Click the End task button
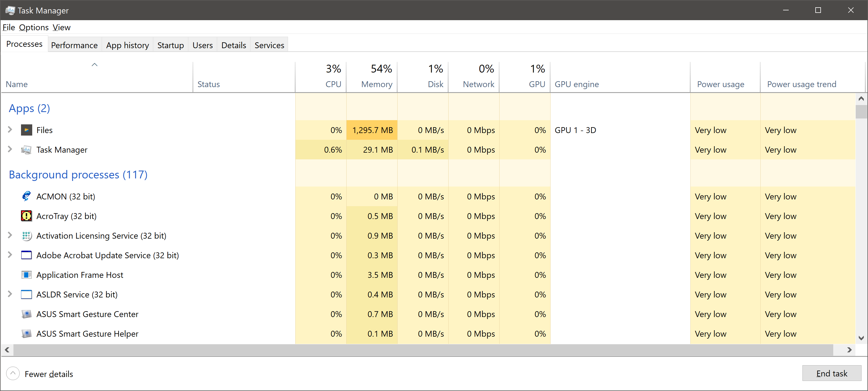868x391 pixels. pos(832,373)
